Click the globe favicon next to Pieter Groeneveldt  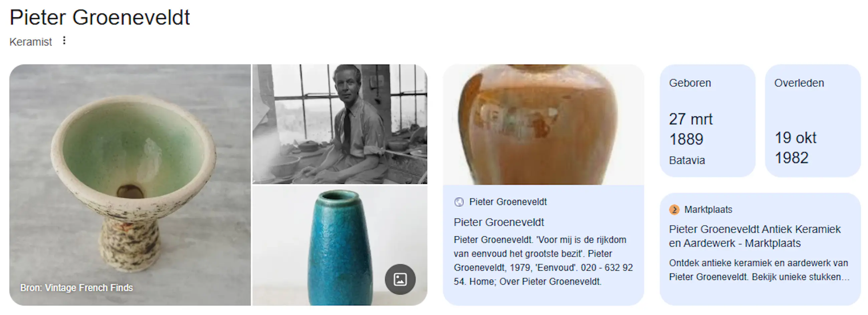459,202
